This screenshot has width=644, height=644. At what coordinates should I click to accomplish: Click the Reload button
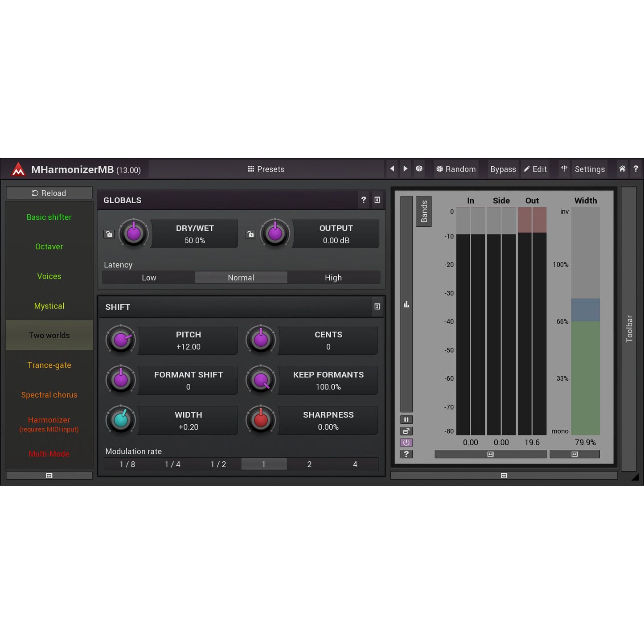(x=49, y=193)
